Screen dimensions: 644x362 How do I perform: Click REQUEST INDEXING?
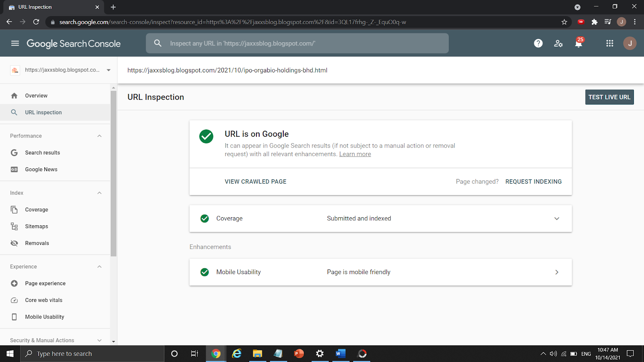(533, 182)
